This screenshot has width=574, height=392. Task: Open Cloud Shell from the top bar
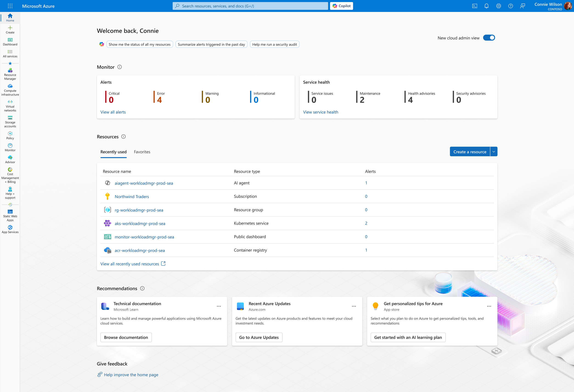point(474,6)
